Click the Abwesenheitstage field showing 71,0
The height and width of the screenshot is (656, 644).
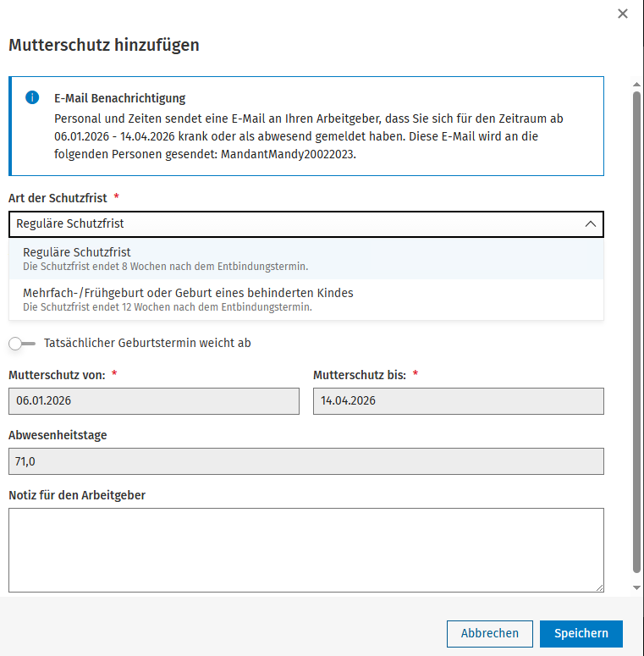[x=306, y=461]
